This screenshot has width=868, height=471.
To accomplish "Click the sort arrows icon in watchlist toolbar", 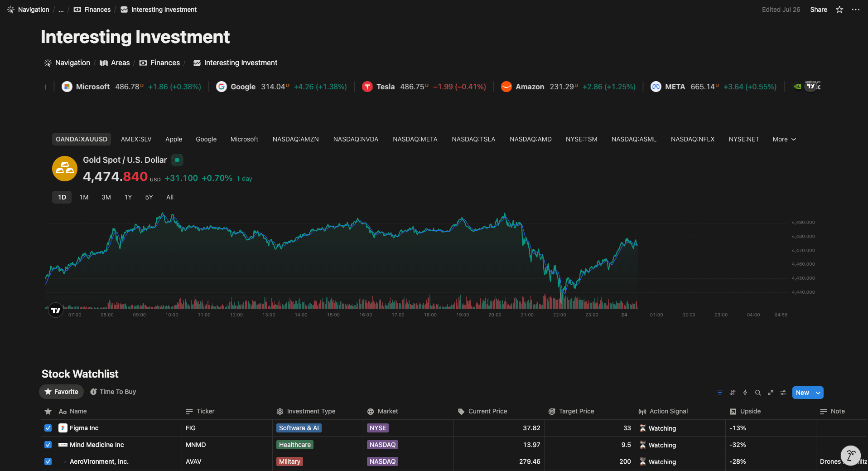I will [733, 393].
